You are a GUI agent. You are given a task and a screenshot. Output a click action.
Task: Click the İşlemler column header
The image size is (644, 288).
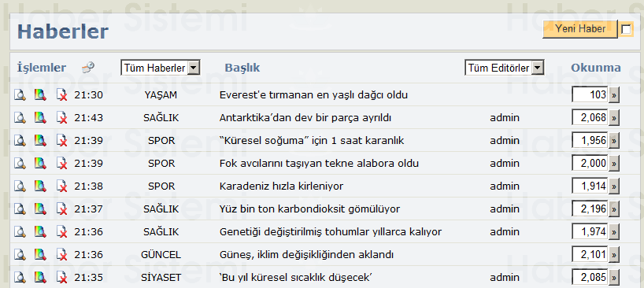42,68
